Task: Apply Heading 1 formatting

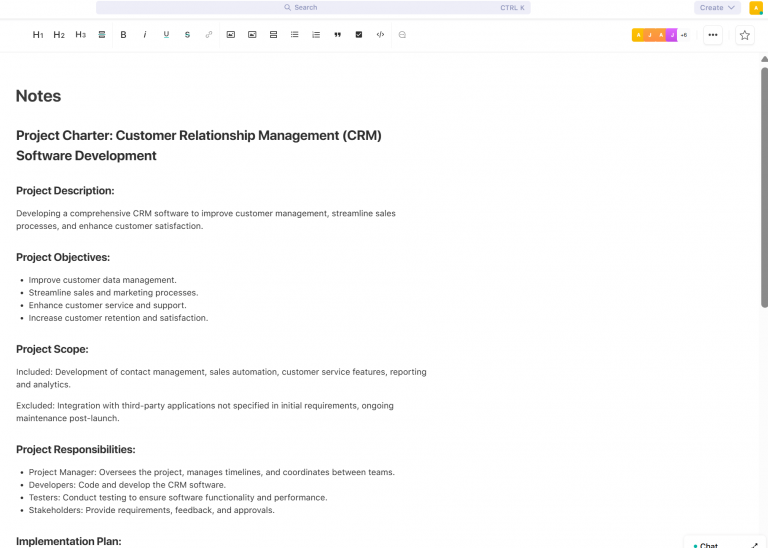Action: pyautogui.click(x=38, y=35)
